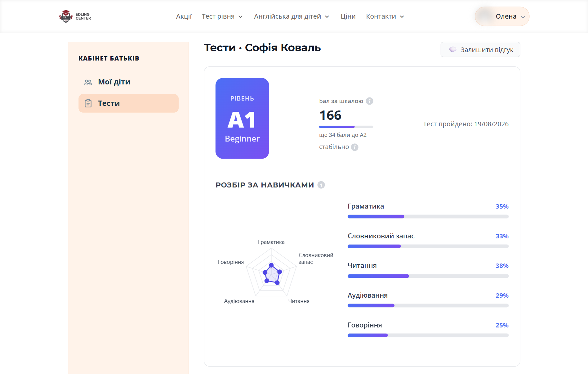The width and height of the screenshot is (588, 374).
Task: Click the Читання progress bar
Action: (428, 276)
